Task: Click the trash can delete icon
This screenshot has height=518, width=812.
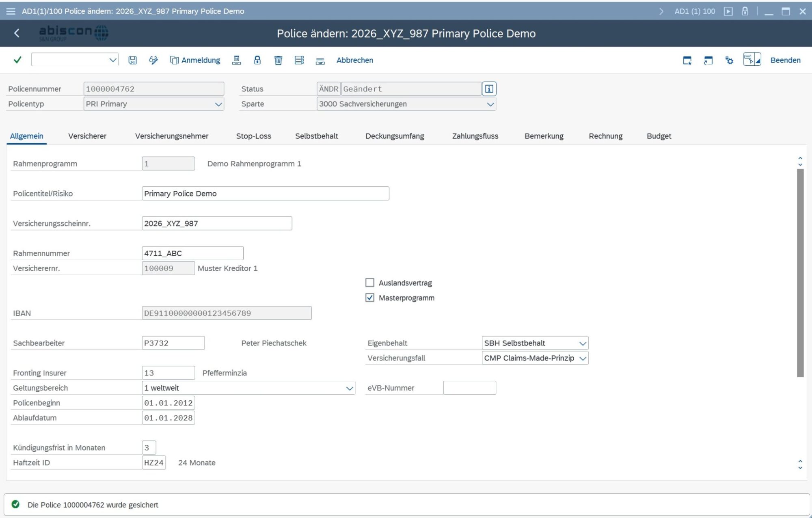Action: click(278, 60)
